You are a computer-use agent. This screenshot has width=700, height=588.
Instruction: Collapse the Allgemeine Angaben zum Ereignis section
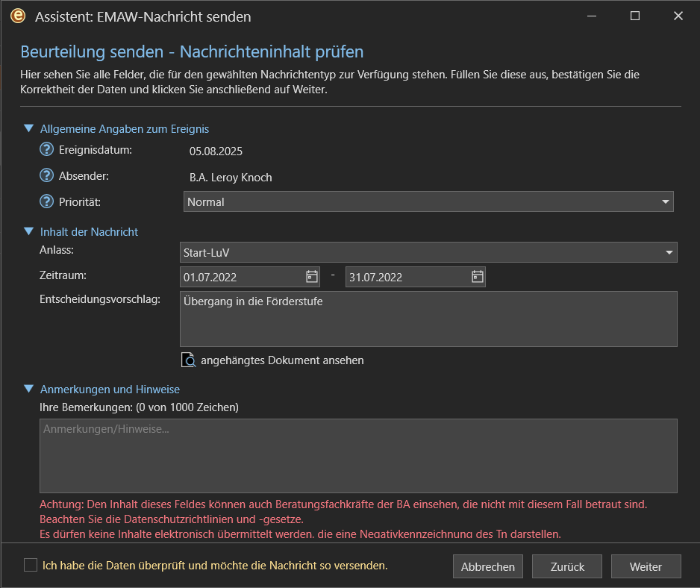28,128
